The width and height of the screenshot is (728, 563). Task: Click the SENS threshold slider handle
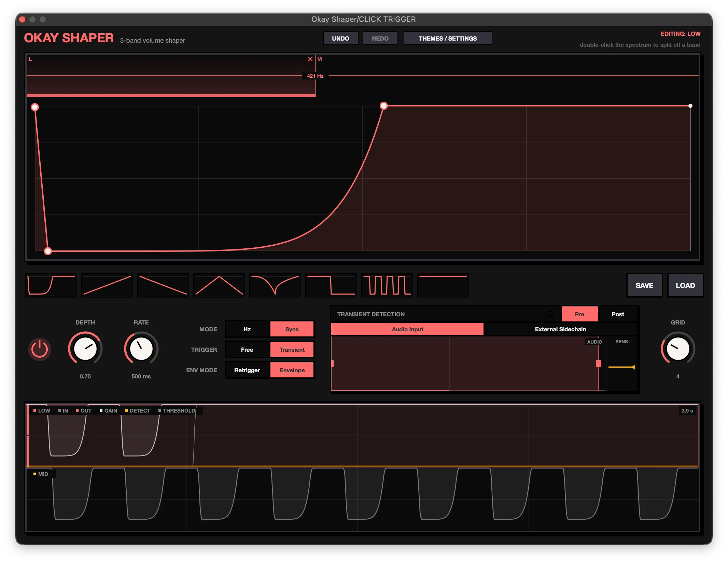tap(633, 367)
